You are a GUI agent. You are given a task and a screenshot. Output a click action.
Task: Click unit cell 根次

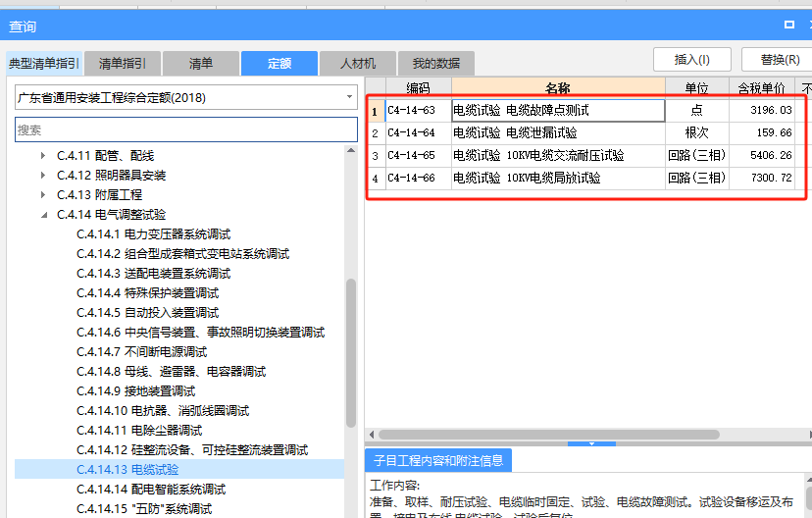coord(697,133)
